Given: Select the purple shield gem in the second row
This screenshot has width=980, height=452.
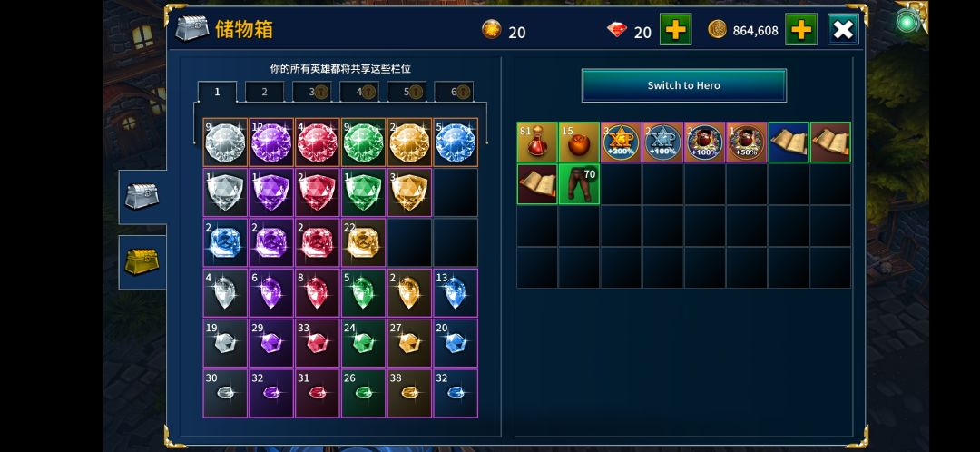Looking at the screenshot, I should pos(271,192).
